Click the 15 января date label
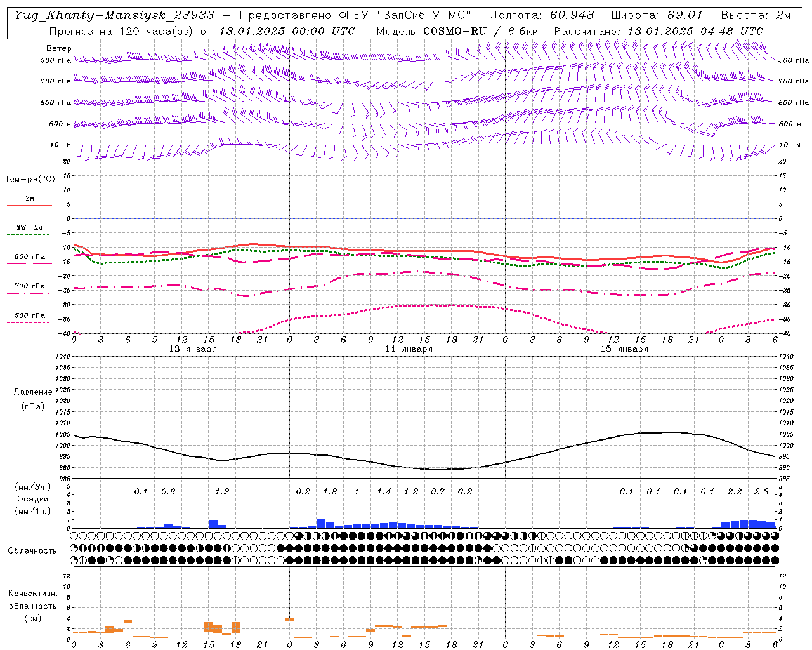The width and height of the screenshot is (812, 650). (x=624, y=349)
